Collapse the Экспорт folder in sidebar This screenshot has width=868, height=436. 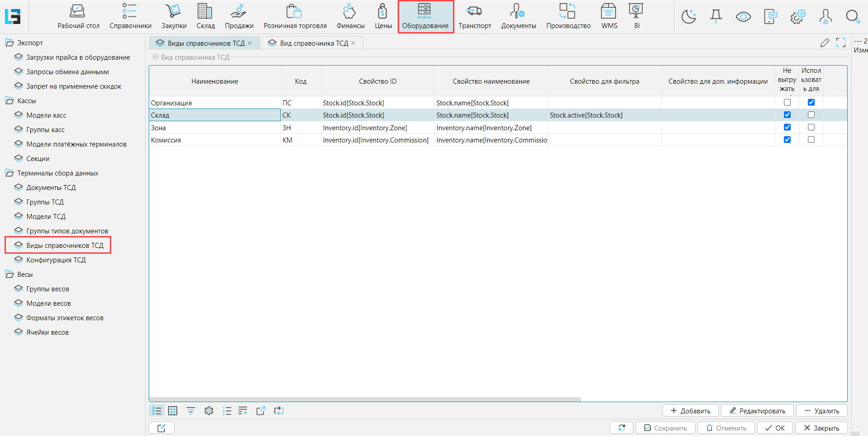point(9,43)
